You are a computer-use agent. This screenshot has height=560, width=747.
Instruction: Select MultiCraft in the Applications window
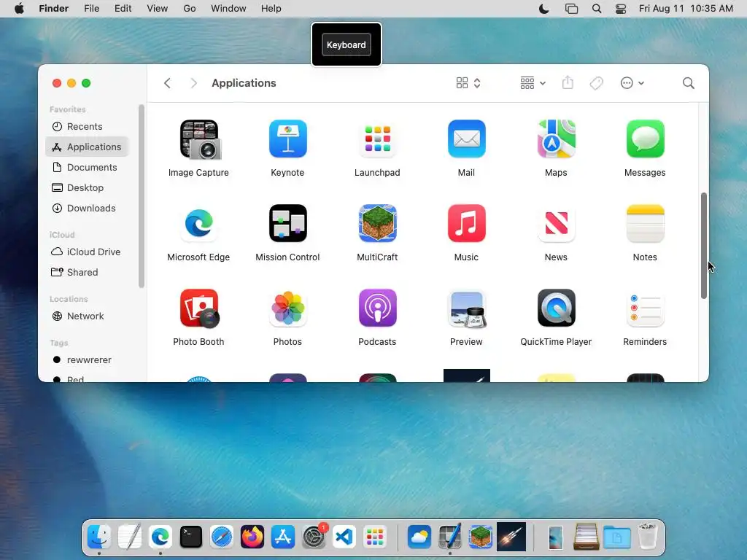pyautogui.click(x=377, y=223)
